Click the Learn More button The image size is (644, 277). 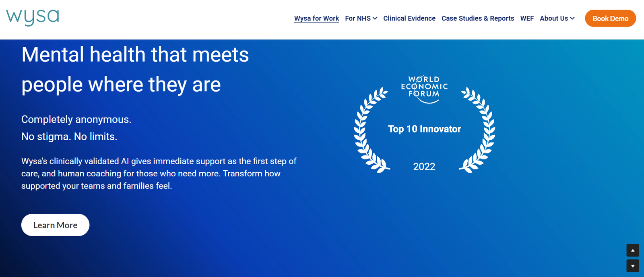coord(55,225)
